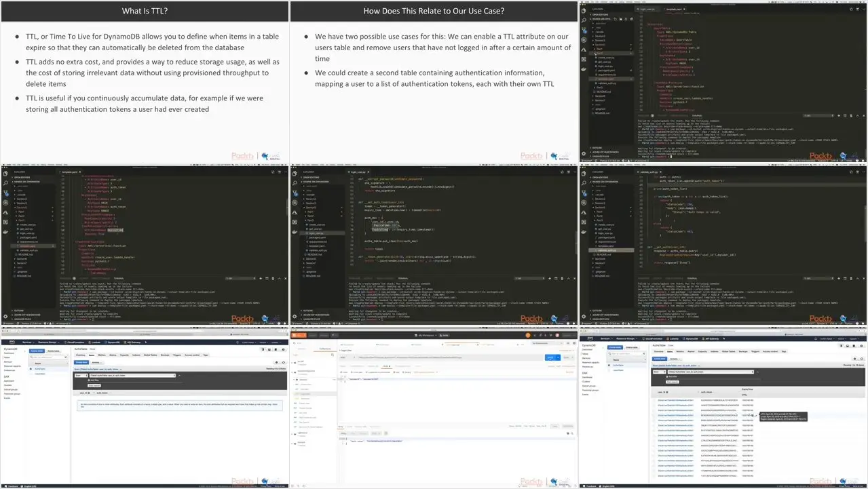Refresh items list in bottom-left AWS frame
Viewport: 868px width, 489px height.
(284, 362)
